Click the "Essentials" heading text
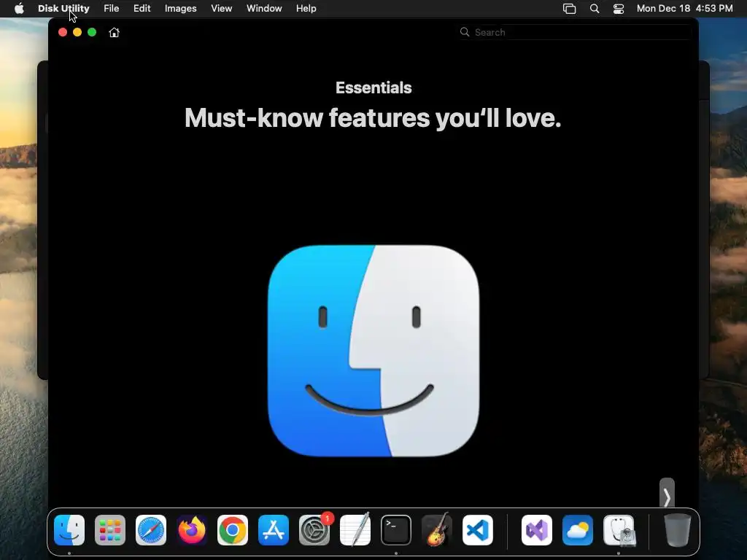The image size is (747, 560). point(373,87)
